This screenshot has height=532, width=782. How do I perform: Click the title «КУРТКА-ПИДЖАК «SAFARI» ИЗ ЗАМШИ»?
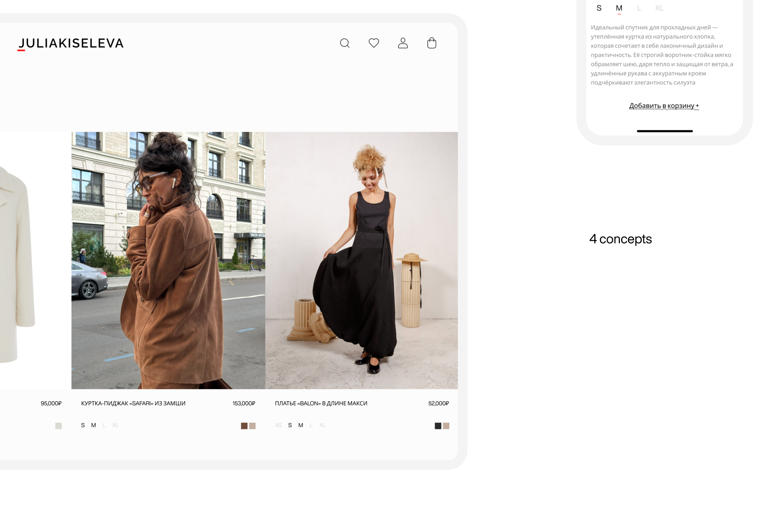pyautogui.click(x=133, y=403)
